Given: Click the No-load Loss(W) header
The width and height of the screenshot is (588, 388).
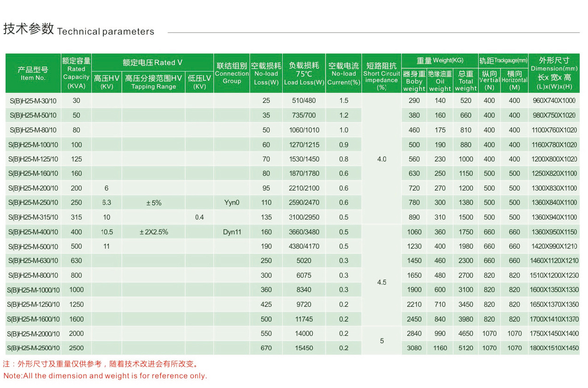Looking at the screenshot, I should tap(266, 74).
